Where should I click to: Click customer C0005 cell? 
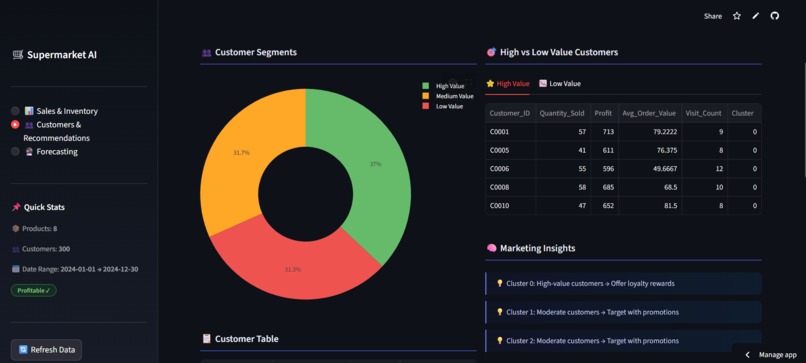point(510,151)
